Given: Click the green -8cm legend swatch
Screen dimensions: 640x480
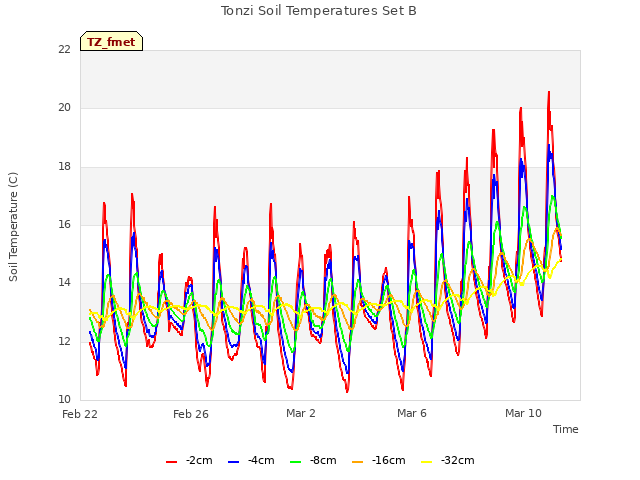Looking at the screenshot, I should pyautogui.click(x=296, y=462).
